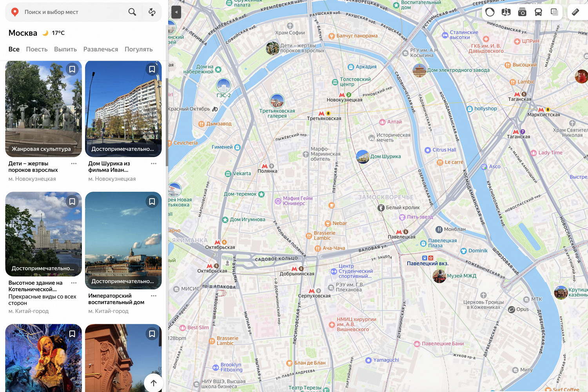Select the ruler distance measuring tool
The width and height of the screenshot is (588, 392).
pyautogui.click(x=575, y=12)
